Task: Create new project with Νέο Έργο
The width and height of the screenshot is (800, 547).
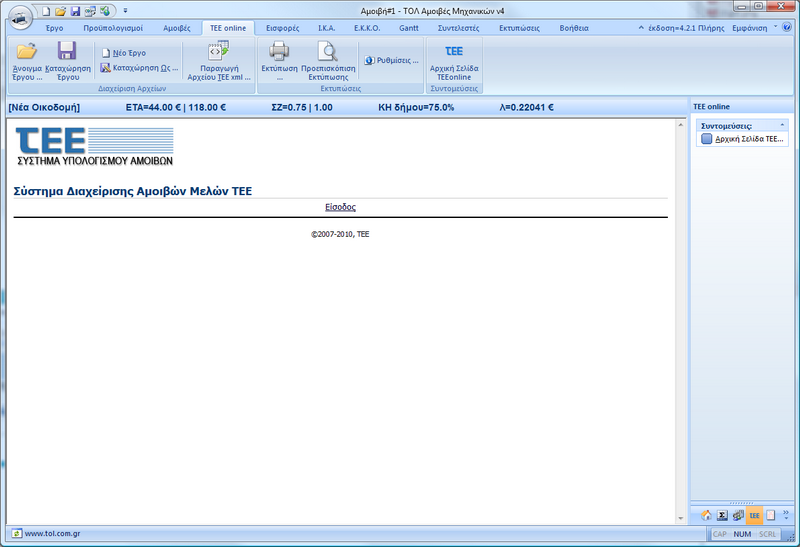Action: [127, 52]
